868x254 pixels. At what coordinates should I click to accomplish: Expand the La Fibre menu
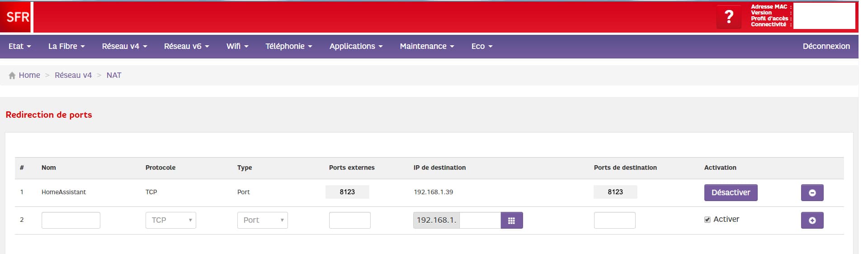point(66,46)
